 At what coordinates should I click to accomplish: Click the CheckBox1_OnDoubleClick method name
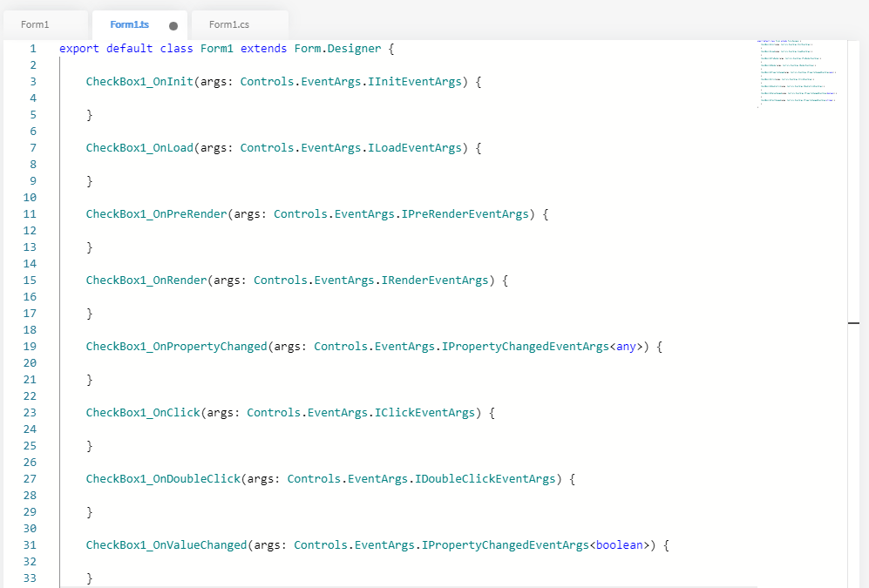(x=162, y=479)
